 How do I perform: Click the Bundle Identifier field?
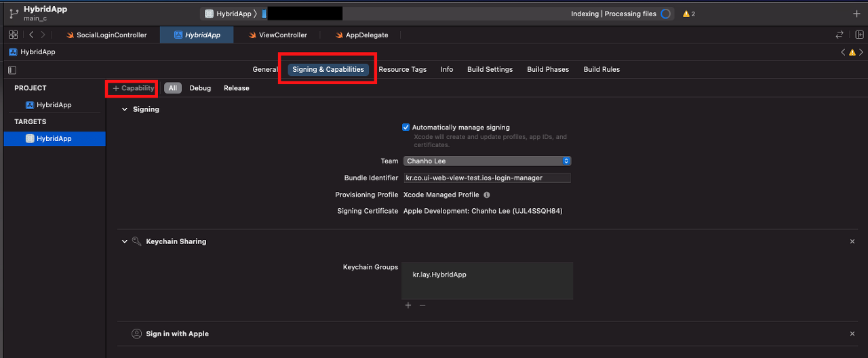point(487,178)
